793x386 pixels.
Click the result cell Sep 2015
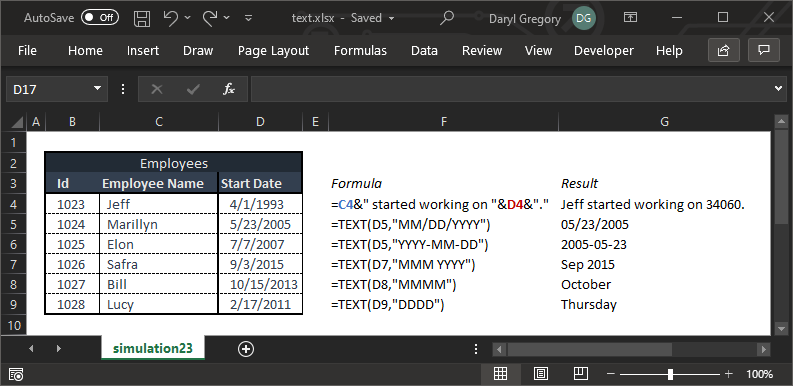tap(665, 264)
